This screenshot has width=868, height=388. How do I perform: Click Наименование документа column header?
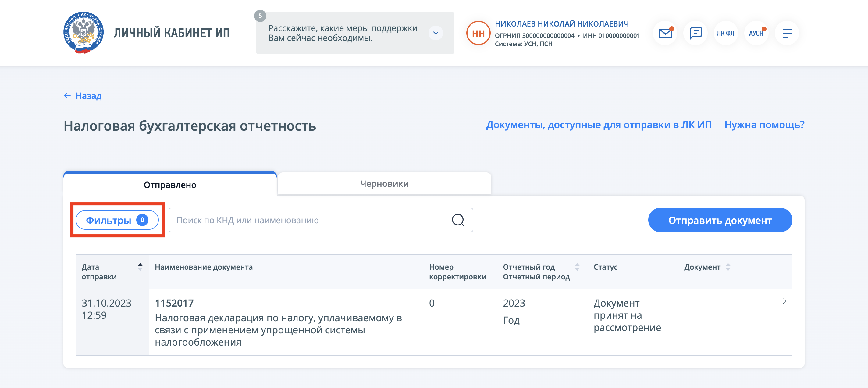pos(204,267)
